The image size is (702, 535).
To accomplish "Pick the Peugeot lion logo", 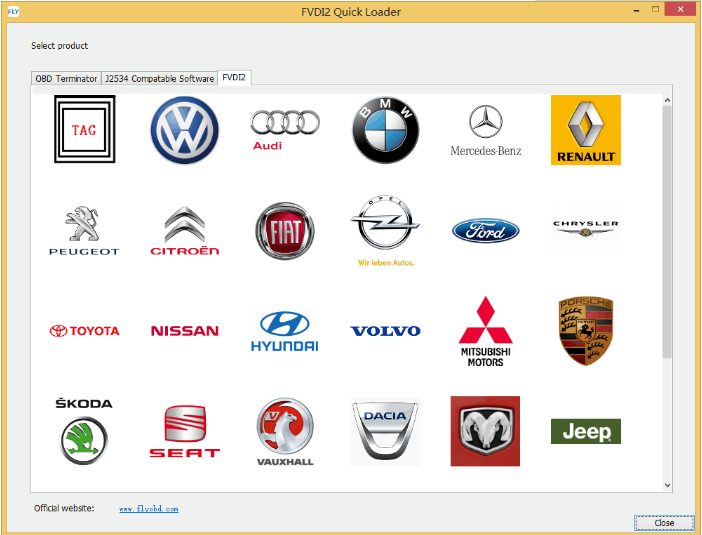I will [84, 231].
